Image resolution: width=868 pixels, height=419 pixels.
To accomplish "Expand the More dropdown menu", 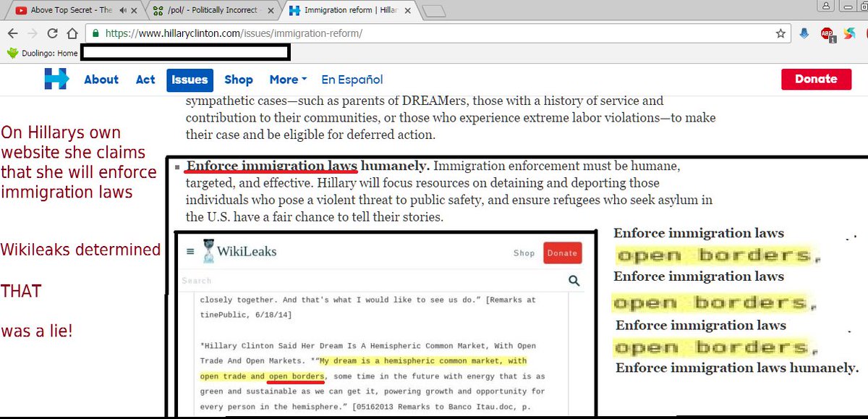I will (288, 80).
